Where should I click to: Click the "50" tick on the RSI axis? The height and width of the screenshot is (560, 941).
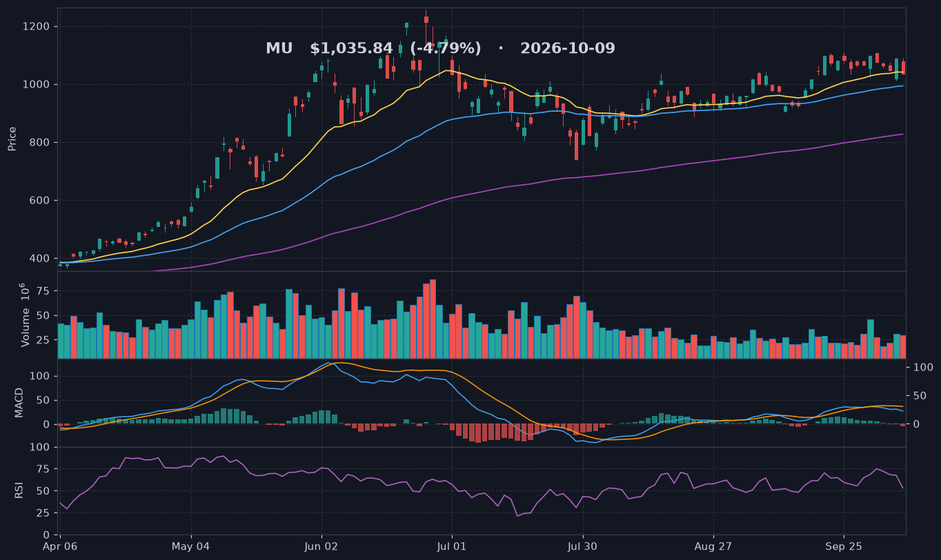click(43, 491)
